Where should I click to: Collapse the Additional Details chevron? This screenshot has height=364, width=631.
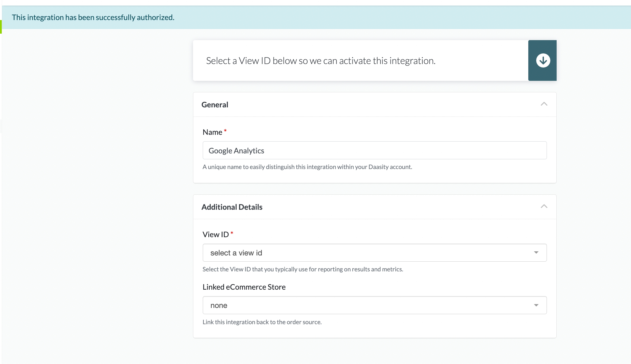coord(544,206)
